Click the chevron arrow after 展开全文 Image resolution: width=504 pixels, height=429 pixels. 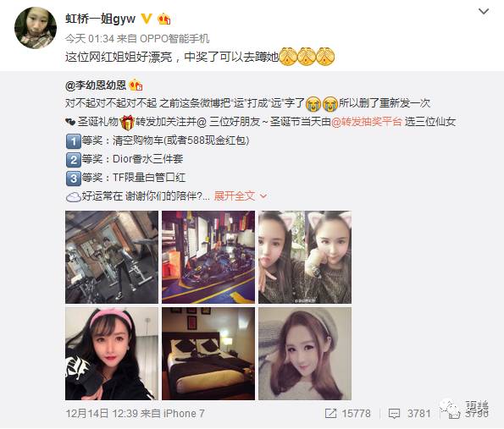point(263,195)
